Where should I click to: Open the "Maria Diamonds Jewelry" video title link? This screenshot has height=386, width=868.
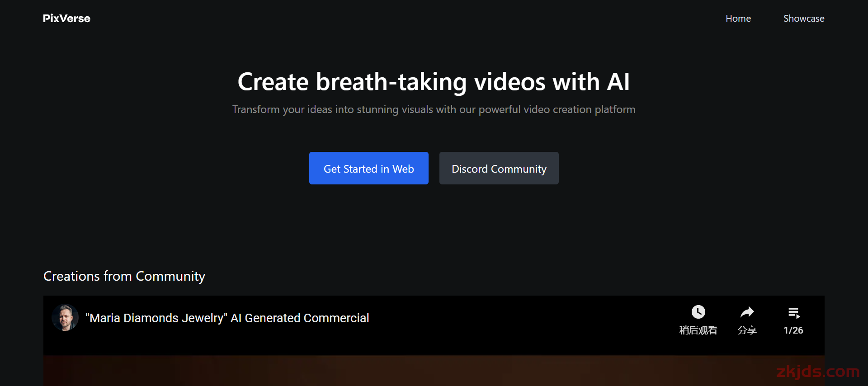(227, 318)
